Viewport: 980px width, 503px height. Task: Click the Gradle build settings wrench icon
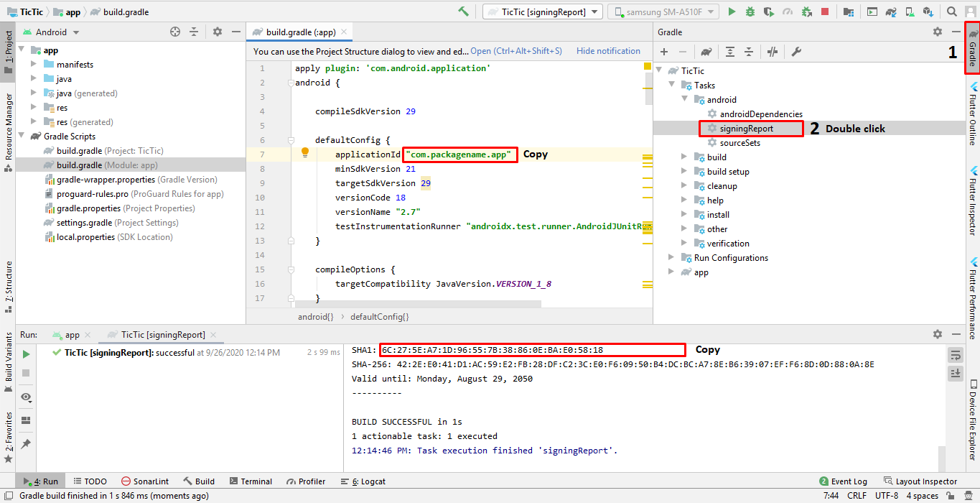coord(796,52)
